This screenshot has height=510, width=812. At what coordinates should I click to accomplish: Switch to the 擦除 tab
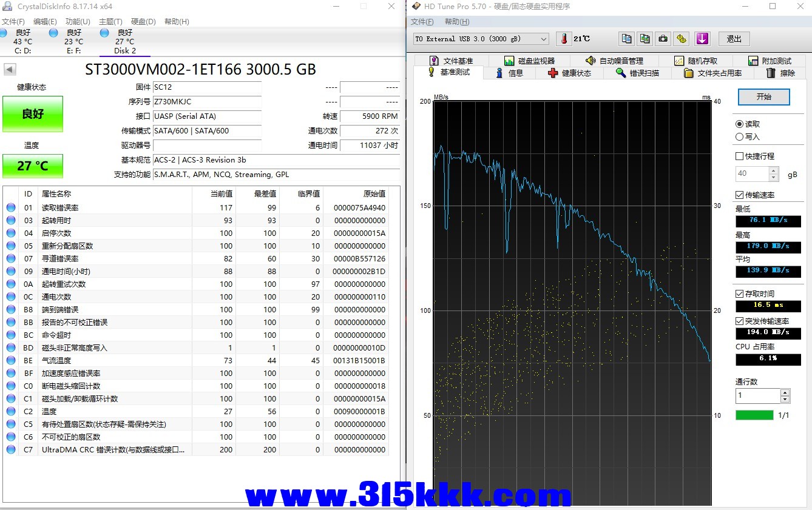pyautogui.click(x=781, y=73)
